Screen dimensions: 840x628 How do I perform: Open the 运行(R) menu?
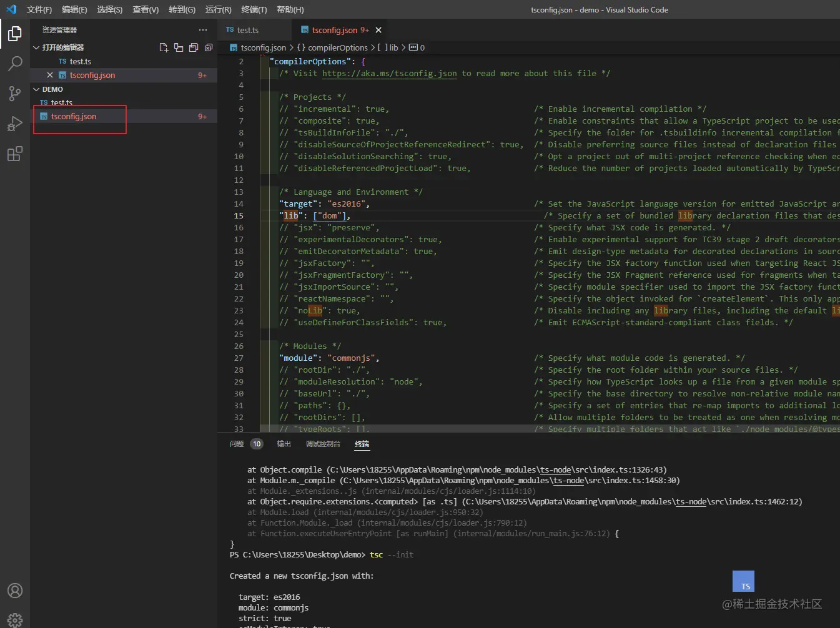[218, 9]
